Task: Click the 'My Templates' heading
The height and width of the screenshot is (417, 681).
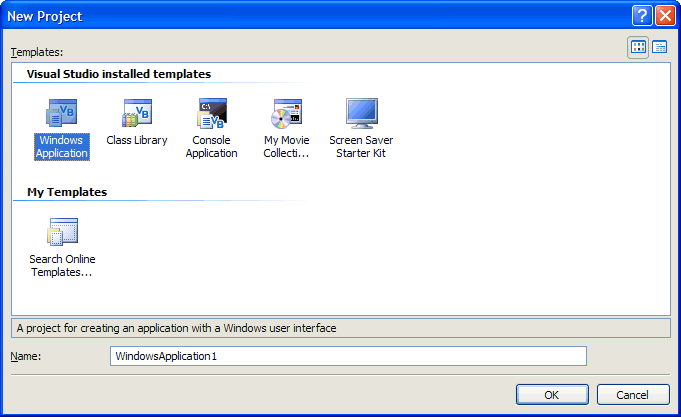Action: [67, 192]
